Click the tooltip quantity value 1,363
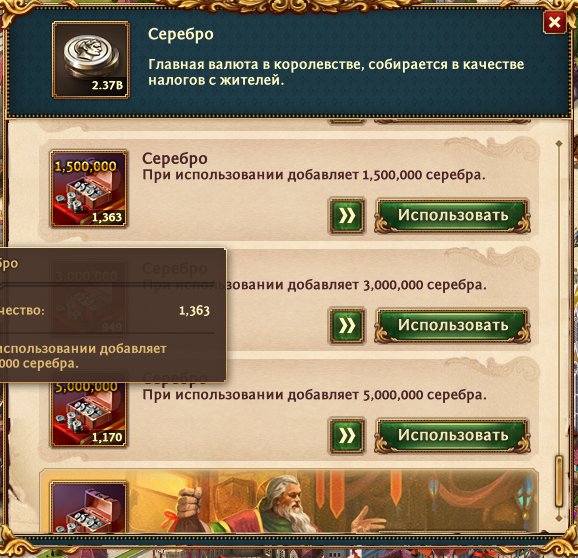This screenshot has height=558, width=578. [194, 310]
